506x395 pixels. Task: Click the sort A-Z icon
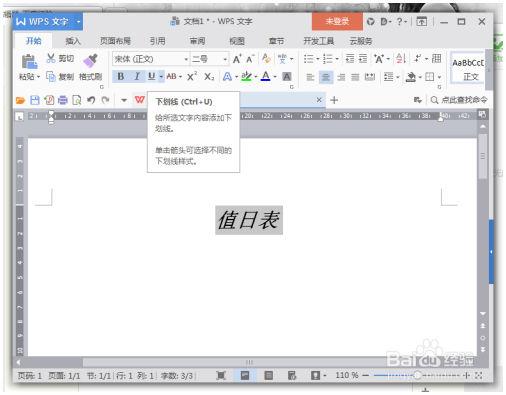click(x=401, y=59)
